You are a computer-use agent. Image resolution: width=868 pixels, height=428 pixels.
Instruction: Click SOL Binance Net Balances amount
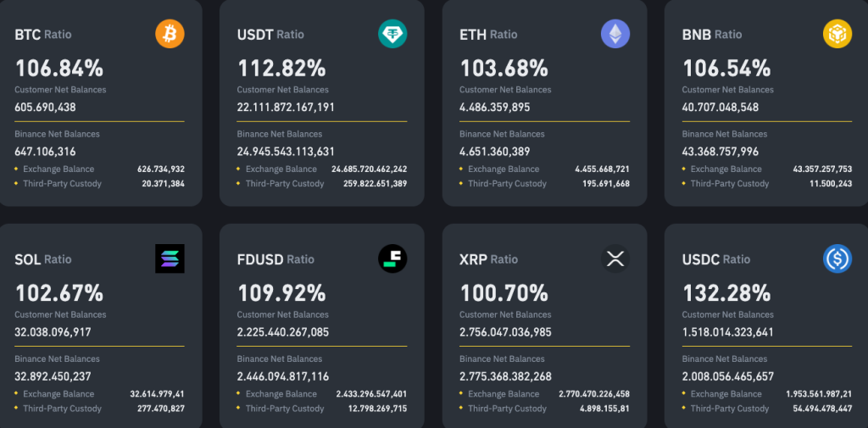tap(53, 376)
